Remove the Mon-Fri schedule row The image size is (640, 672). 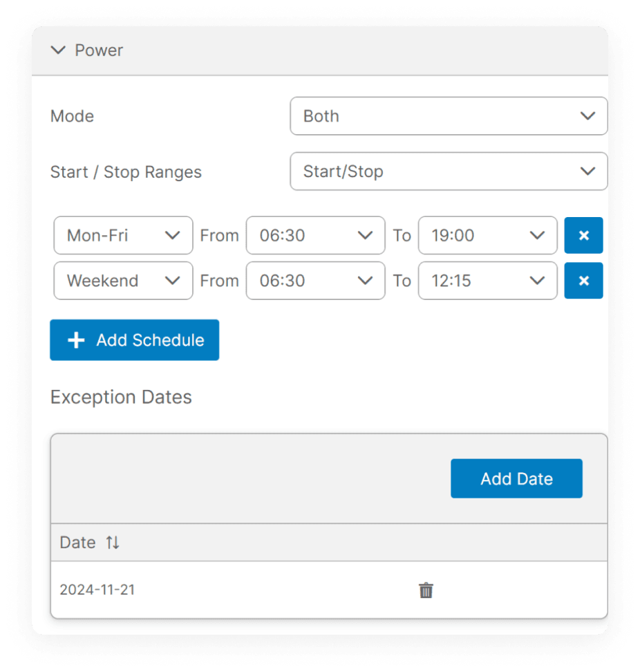[x=583, y=236]
